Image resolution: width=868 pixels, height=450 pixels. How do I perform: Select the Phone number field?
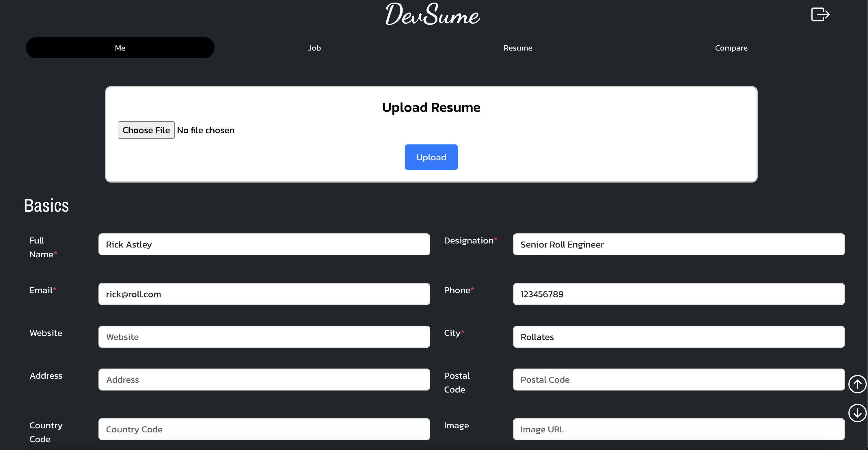(678, 294)
